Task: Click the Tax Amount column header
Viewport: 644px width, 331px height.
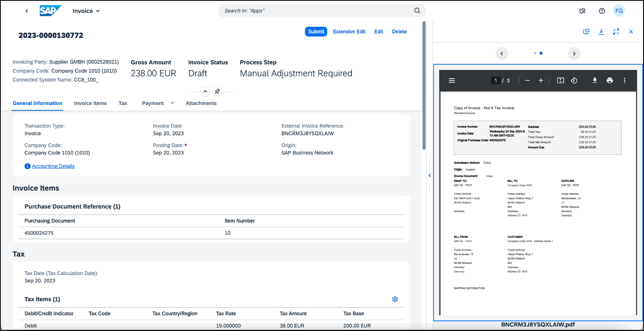Action: 293,314
